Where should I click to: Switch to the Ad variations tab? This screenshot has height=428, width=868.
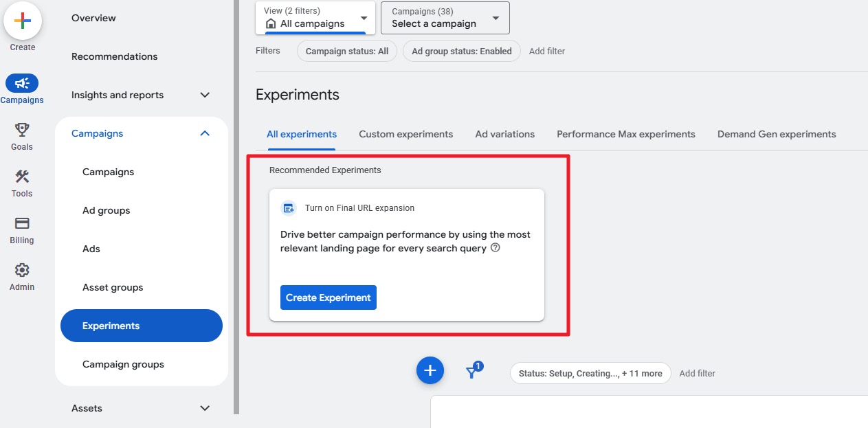click(504, 134)
